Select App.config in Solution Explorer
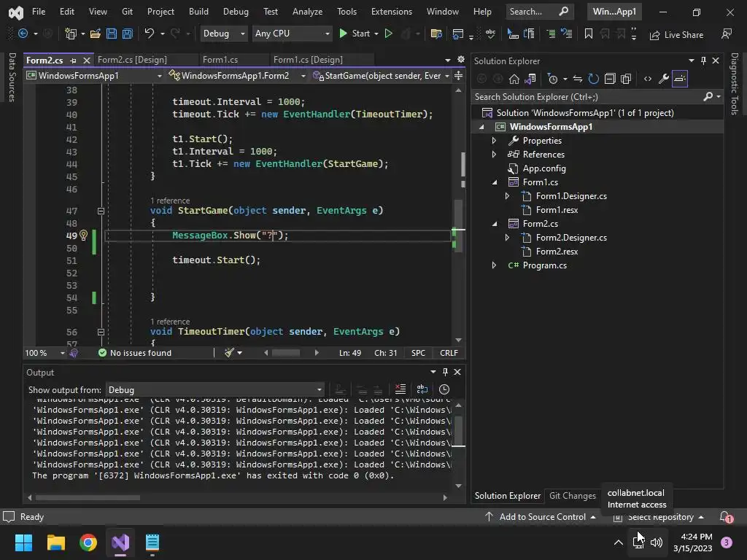 (544, 168)
